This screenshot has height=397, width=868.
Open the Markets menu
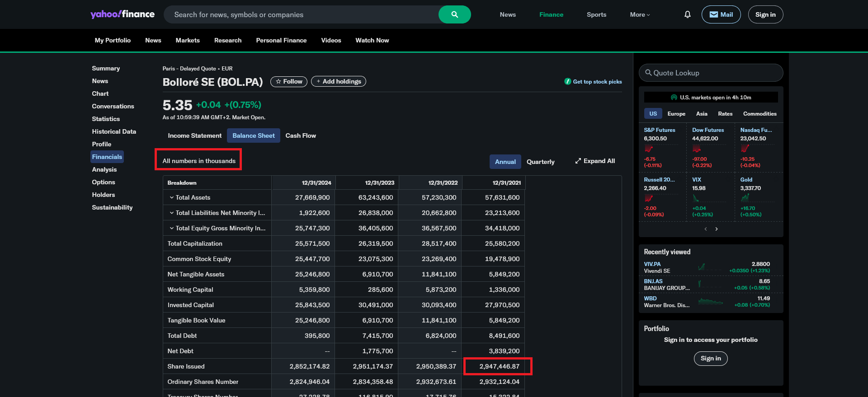pos(188,40)
